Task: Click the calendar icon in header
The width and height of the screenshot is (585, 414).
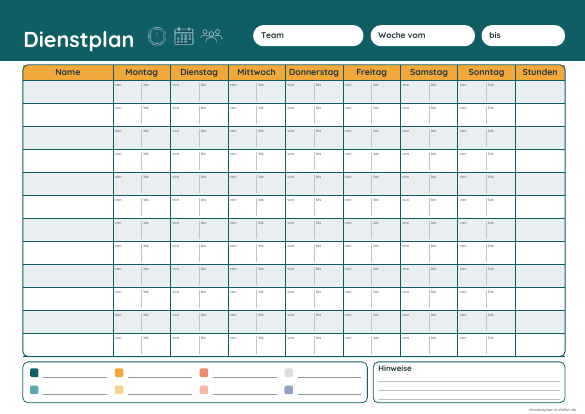Action: [x=184, y=36]
